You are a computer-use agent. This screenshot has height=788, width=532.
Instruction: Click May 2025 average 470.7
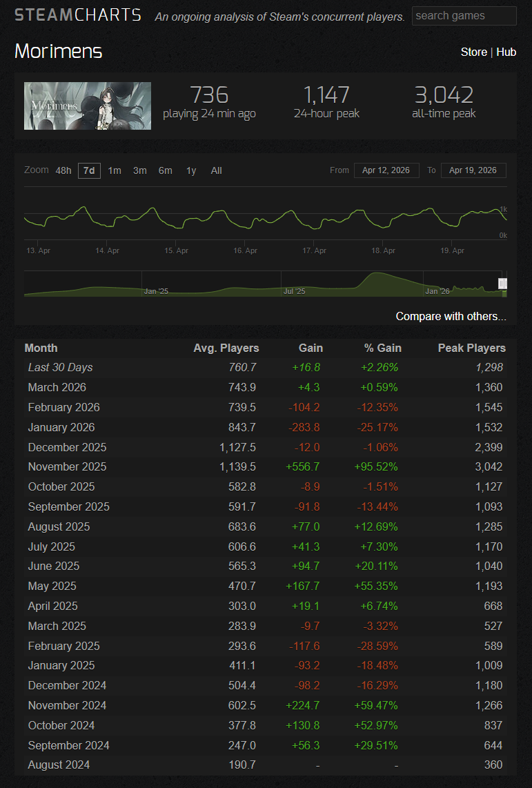[x=242, y=586]
